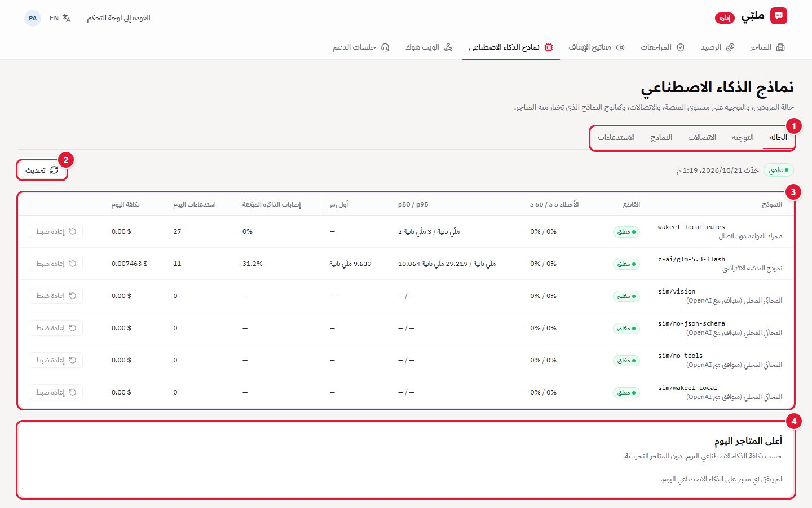Viewport: 812px width, 508px height.
Task: Click the تحديث refresh button
Action: (42, 170)
